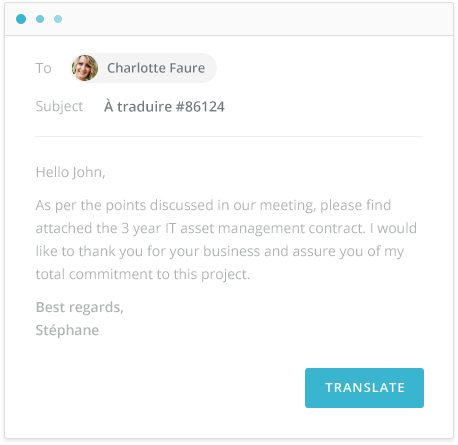The width and height of the screenshot is (458, 445).
Task: Place cursor in the email body paragraph
Action: coord(226,240)
